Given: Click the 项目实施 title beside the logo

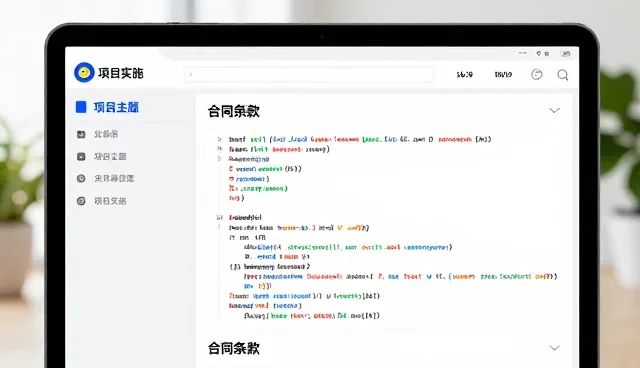Looking at the screenshot, I should pyautogui.click(x=121, y=73).
